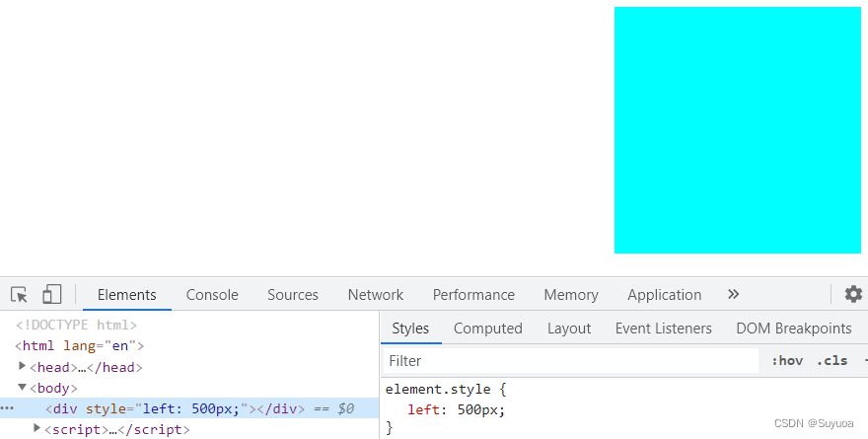Screen dimensions: 868x439
Task: Expand the head element node
Action: (x=22, y=366)
